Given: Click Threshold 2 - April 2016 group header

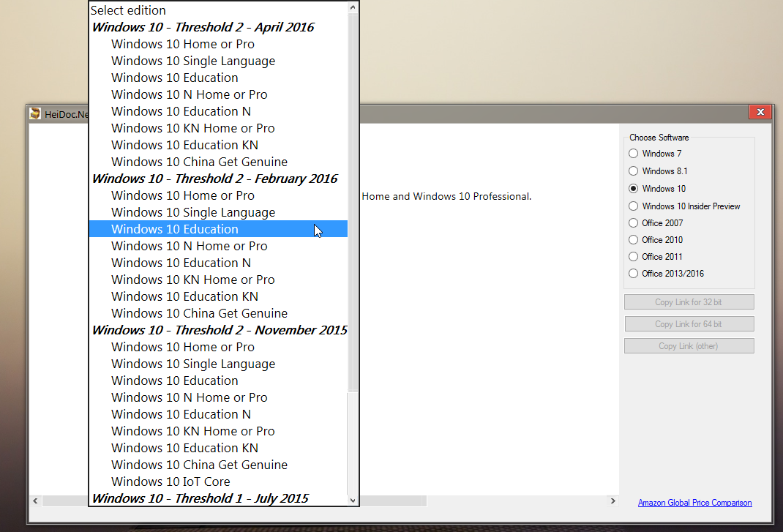Looking at the screenshot, I should tap(218, 28).
